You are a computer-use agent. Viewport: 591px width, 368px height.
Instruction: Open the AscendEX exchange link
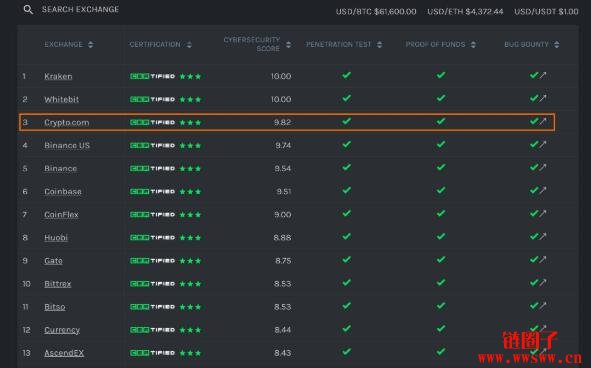[64, 353]
